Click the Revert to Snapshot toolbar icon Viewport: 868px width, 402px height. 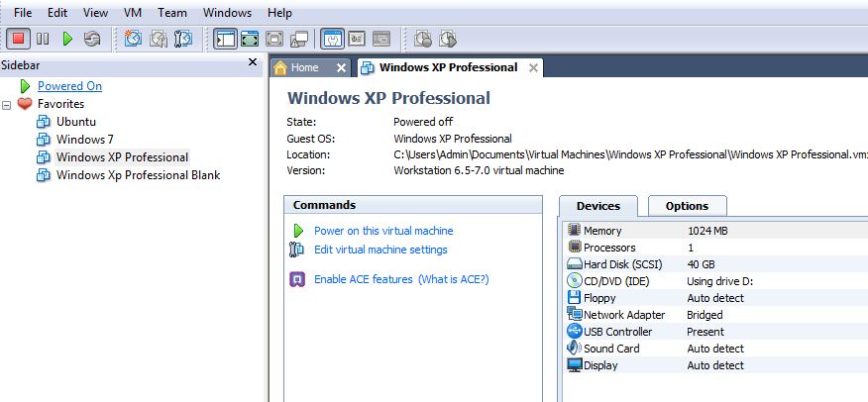point(159,39)
